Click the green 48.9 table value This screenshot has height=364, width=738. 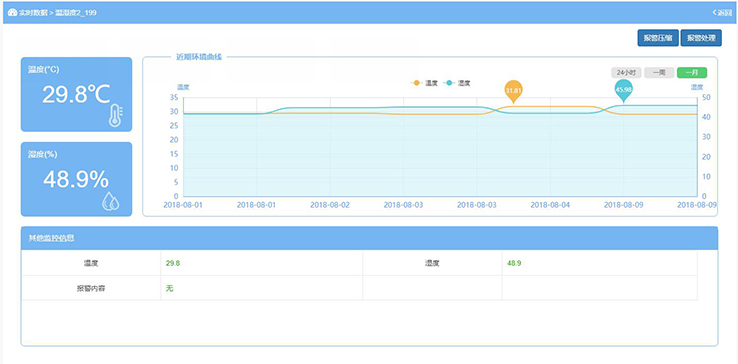514,263
